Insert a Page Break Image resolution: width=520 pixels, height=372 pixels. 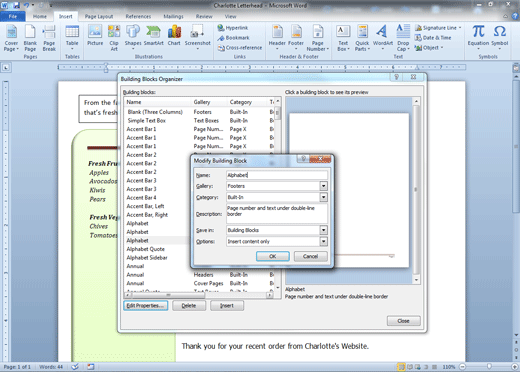(x=49, y=38)
